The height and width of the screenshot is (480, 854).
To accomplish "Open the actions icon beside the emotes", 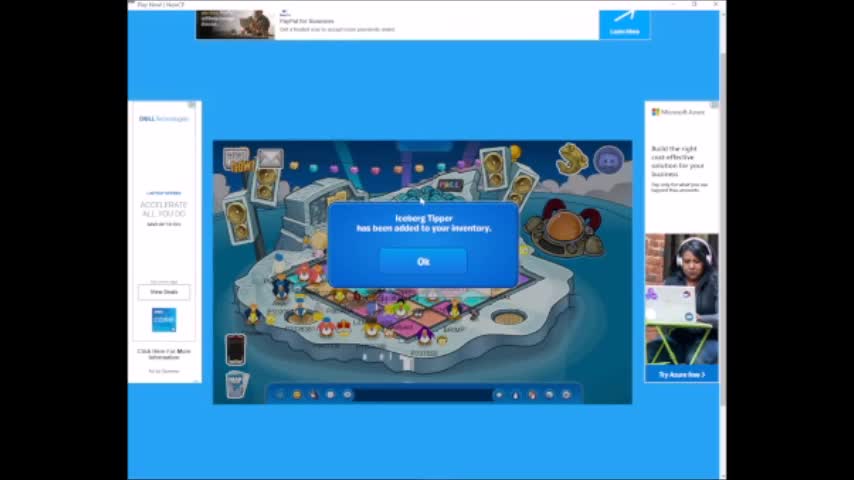I will [x=314, y=394].
